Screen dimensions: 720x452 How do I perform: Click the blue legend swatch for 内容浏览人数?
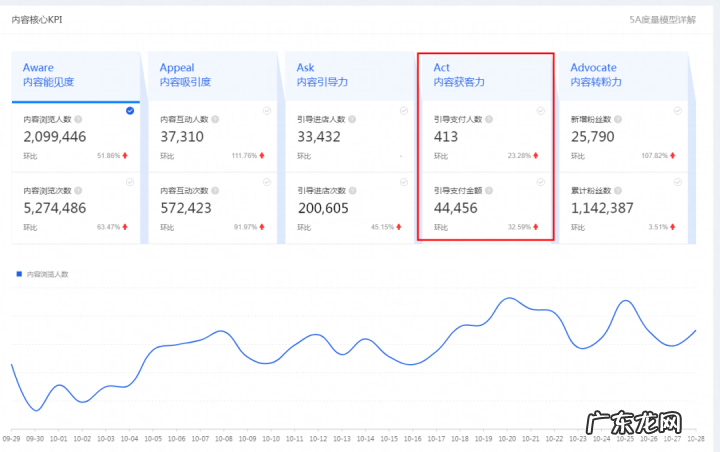point(19,273)
